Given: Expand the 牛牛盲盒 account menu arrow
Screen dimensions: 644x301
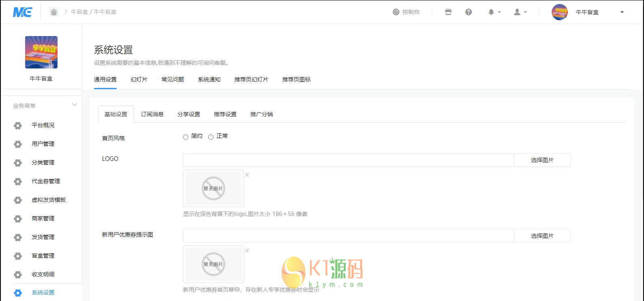Looking at the screenshot, I should click(x=622, y=12).
